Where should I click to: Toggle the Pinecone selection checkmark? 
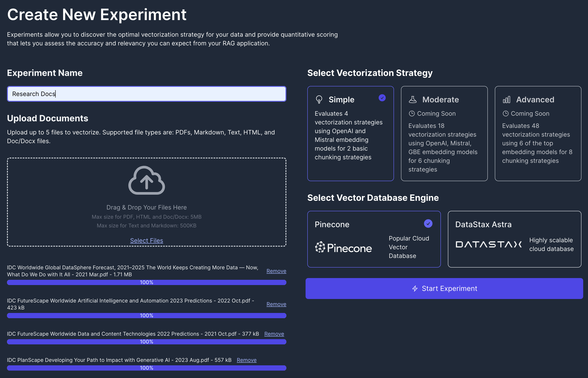(x=428, y=224)
